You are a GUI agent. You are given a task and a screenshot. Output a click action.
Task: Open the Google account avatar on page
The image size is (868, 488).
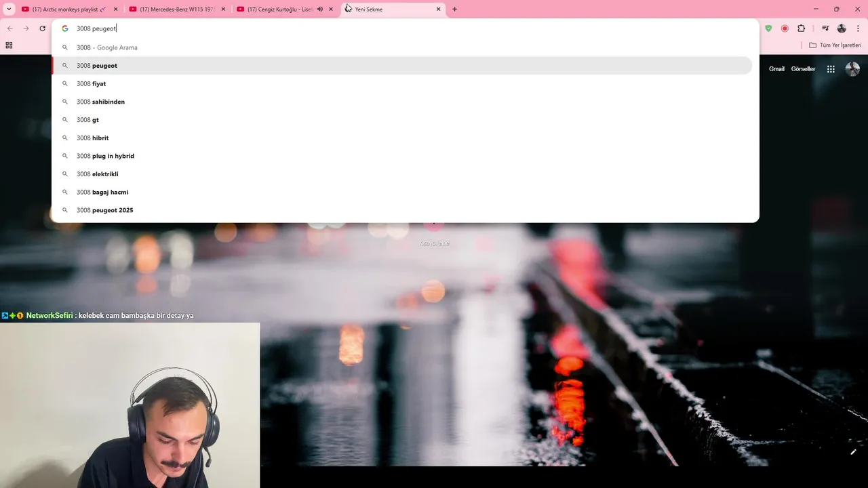852,69
